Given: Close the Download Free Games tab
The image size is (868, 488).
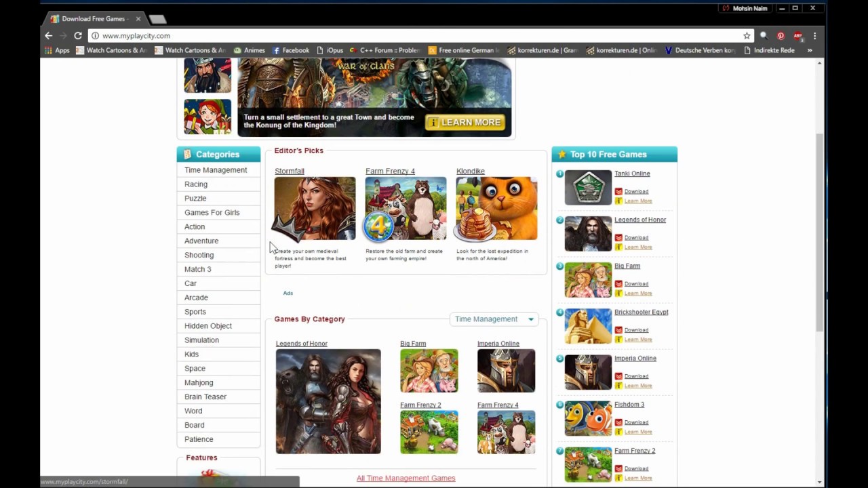Looking at the screenshot, I should click(138, 19).
